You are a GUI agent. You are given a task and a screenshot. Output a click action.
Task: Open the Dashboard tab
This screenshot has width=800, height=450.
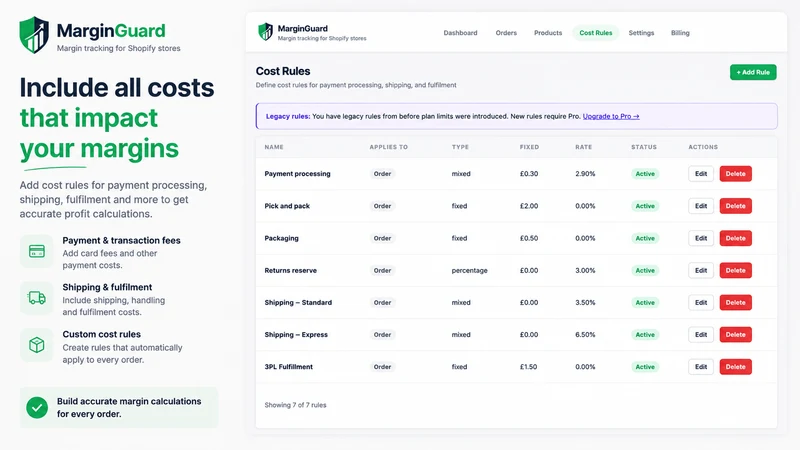pyautogui.click(x=460, y=33)
